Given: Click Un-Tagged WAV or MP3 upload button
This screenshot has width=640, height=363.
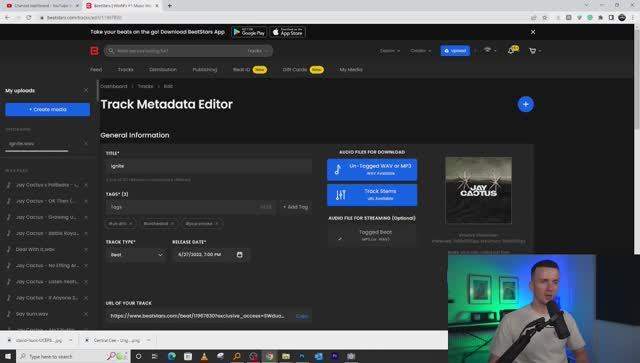Looking at the screenshot, I should pyautogui.click(x=372, y=169).
